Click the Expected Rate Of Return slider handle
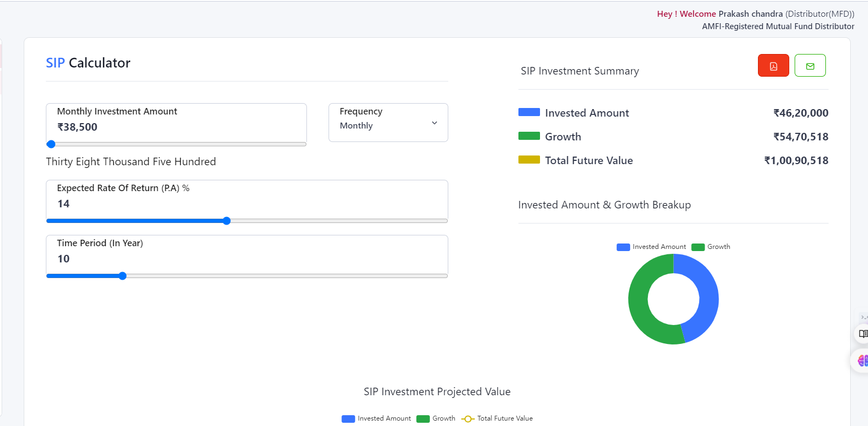Screen dimensions: 868x426 click(227, 221)
